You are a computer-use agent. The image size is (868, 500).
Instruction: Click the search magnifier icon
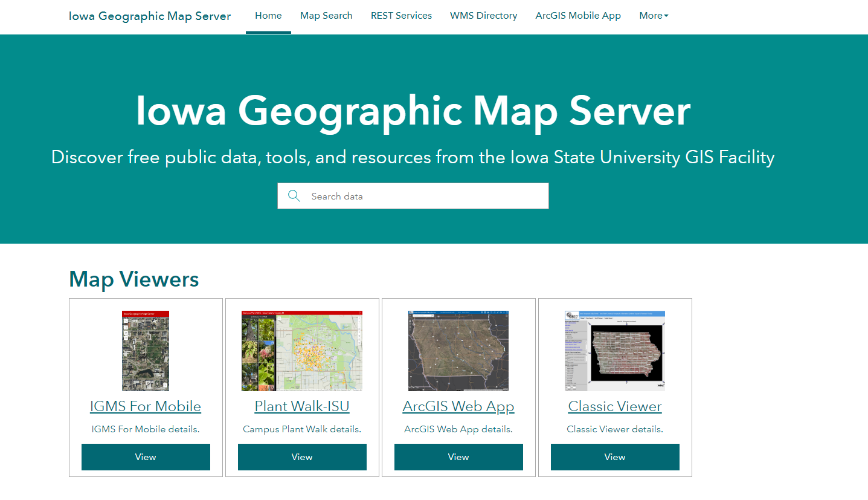coord(294,196)
